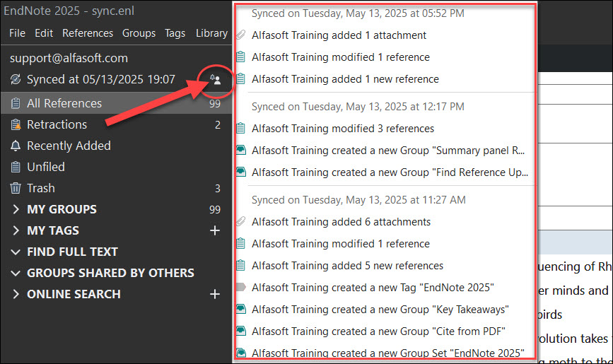Click group icon for Find Reference Up entry
Image resolution: width=613 pixels, height=364 pixels.
point(241,172)
